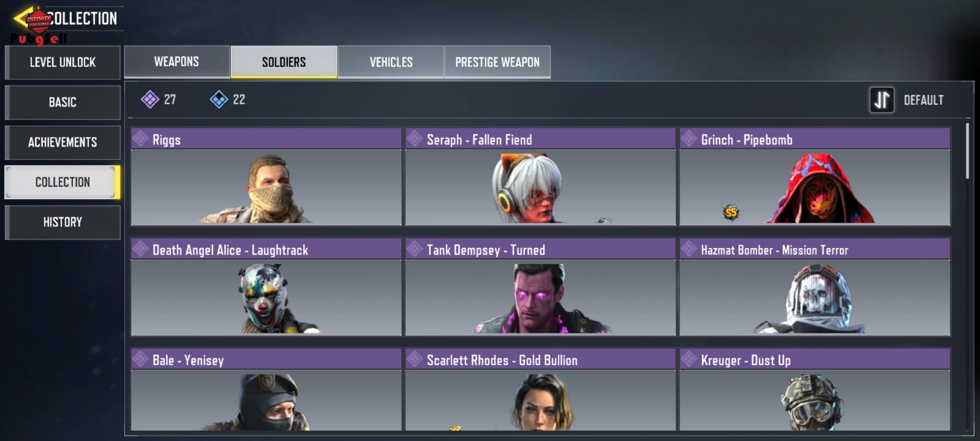Switch to the VEHICLES tab
This screenshot has height=441, width=980.
coord(391,62)
